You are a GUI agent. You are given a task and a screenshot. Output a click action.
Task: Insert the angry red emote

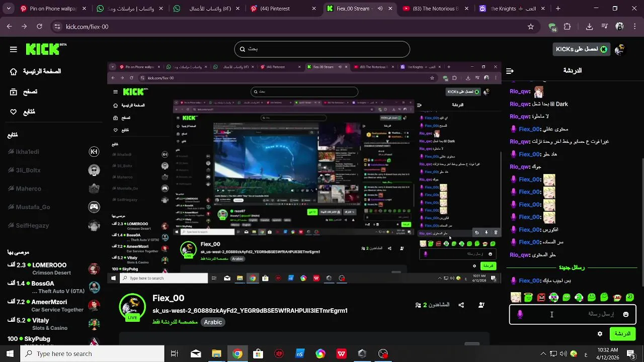[541, 297]
